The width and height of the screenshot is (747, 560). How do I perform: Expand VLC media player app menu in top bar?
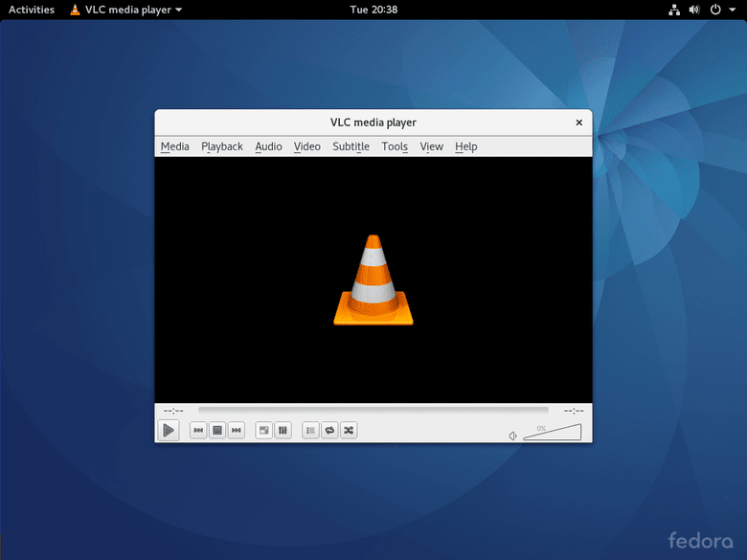(126, 10)
